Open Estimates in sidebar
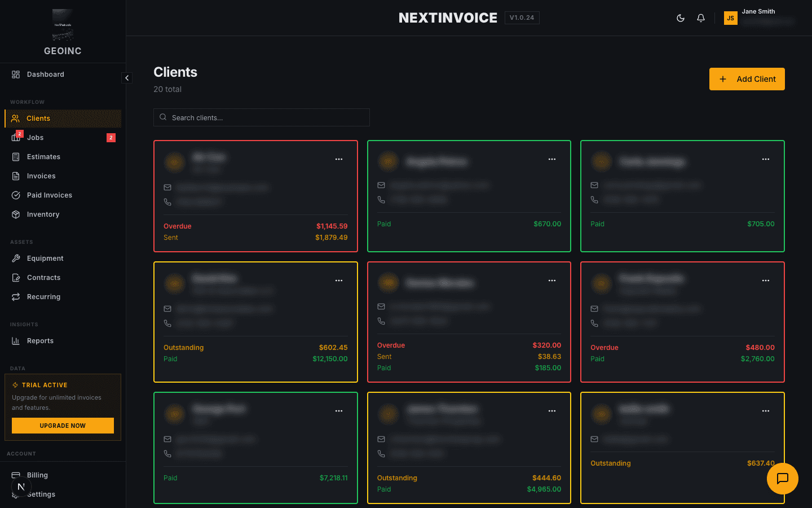The height and width of the screenshot is (508, 812). tap(63, 157)
